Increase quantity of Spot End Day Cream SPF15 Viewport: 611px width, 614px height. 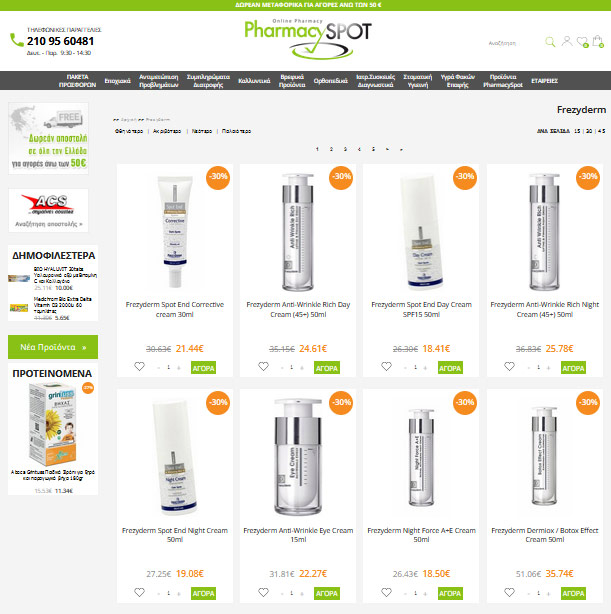pyautogui.click(x=425, y=368)
